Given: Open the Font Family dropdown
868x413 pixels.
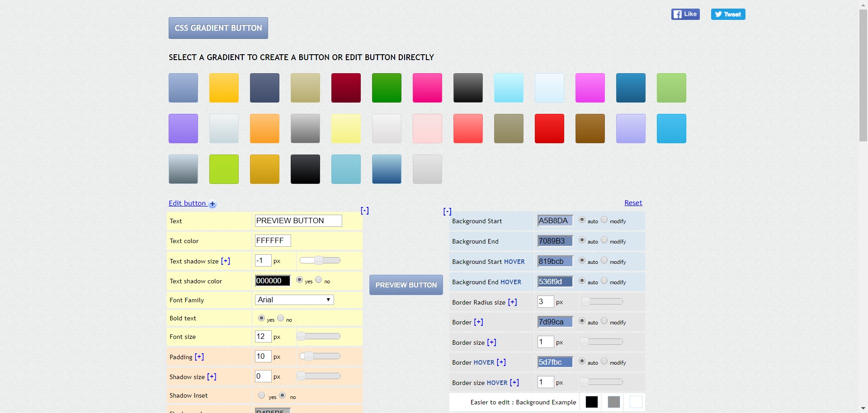Looking at the screenshot, I should (x=294, y=300).
